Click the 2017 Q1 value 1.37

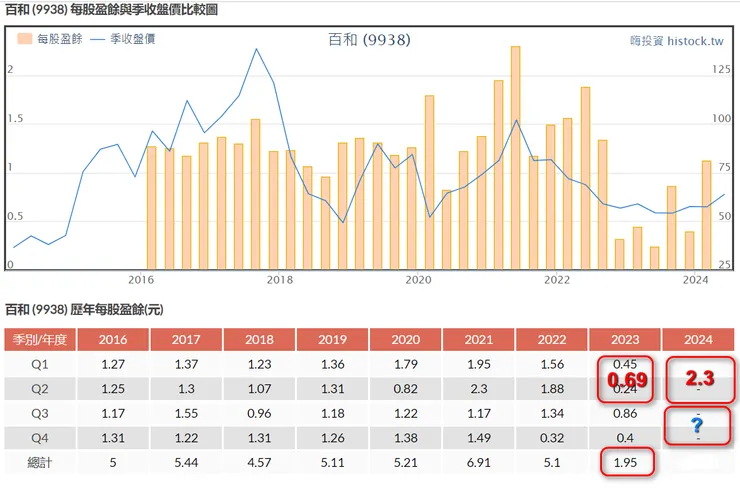pyautogui.click(x=186, y=364)
